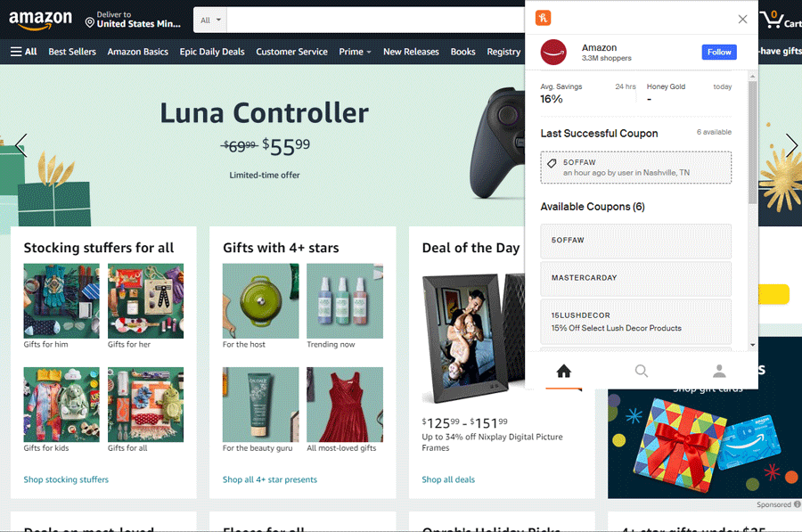Click the Shop stocking stuffers link

tap(66, 479)
